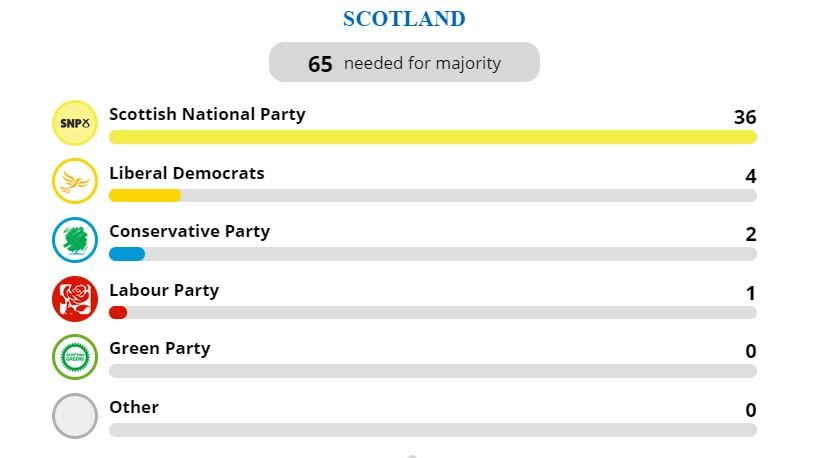Click the Liberal Democrats bird logo

75,181
